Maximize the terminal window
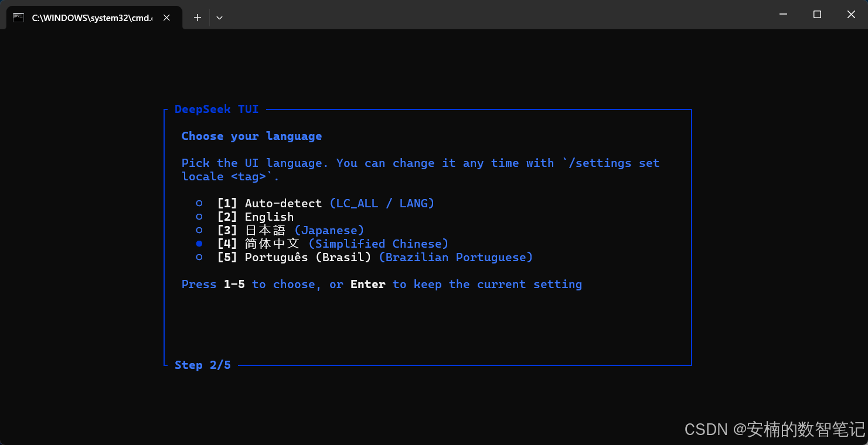This screenshot has height=445, width=868. click(817, 15)
